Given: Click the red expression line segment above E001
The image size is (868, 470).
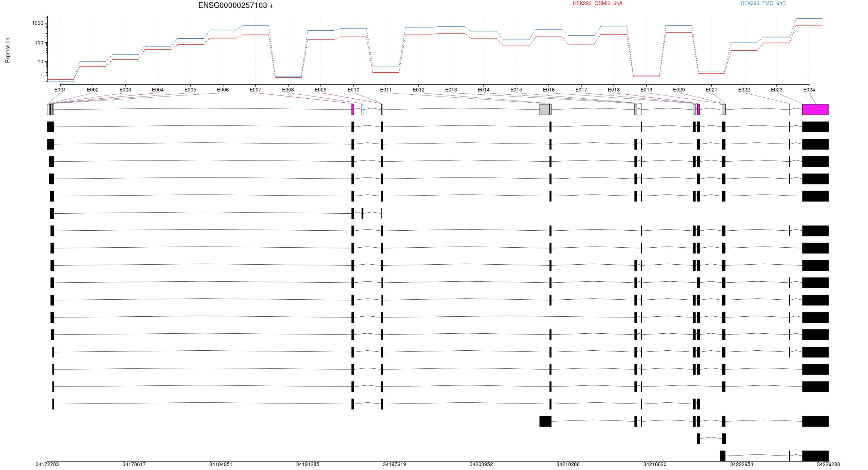Looking at the screenshot, I should tap(60, 79).
